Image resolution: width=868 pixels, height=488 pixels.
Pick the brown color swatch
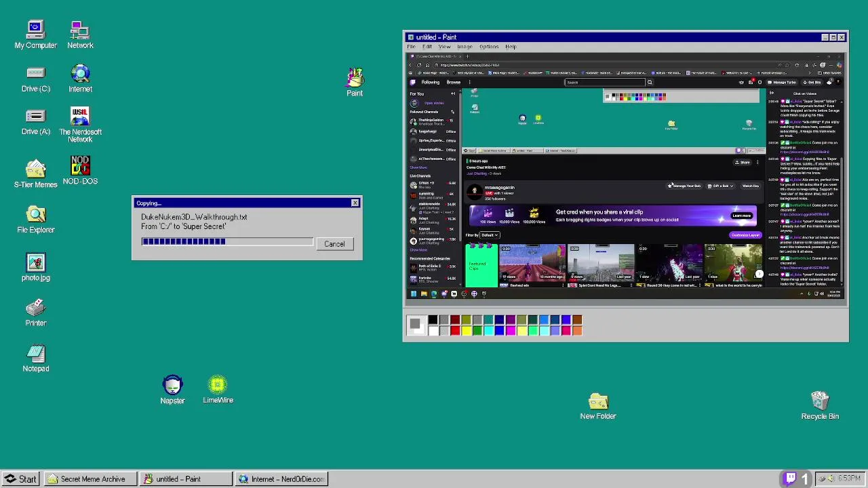(x=577, y=320)
